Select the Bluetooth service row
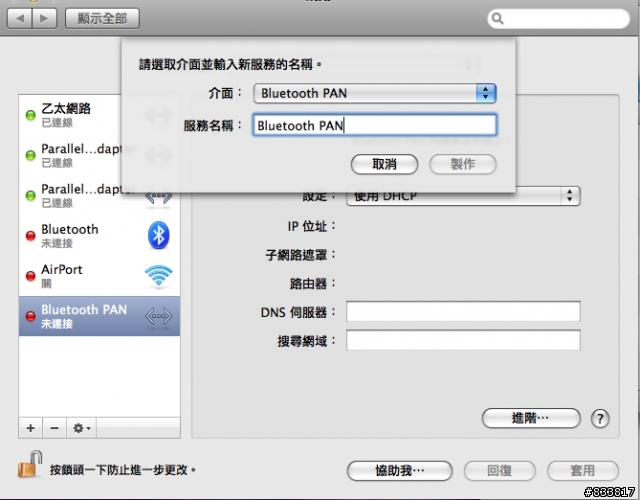 point(99,235)
